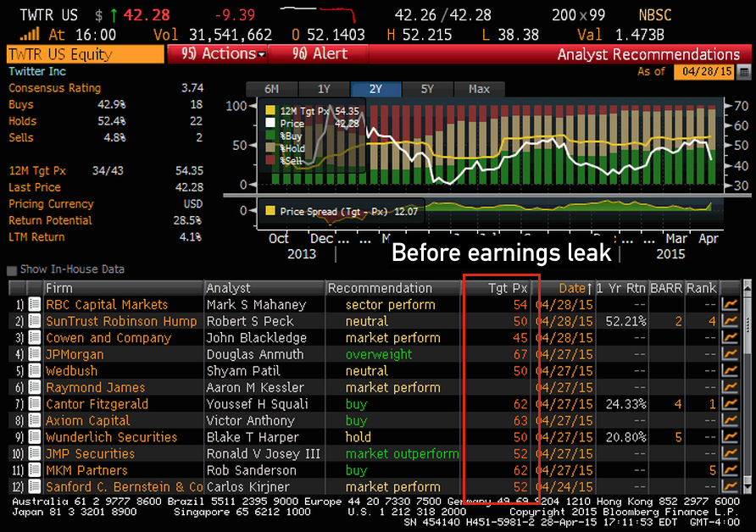Sort by the Recommendation column header

coord(394,288)
